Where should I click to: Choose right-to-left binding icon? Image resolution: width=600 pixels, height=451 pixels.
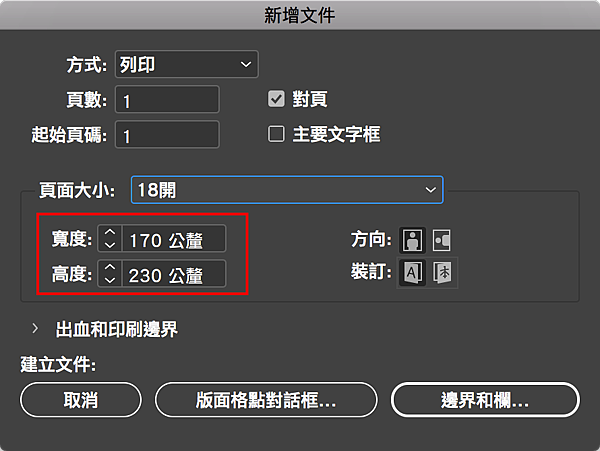click(x=442, y=272)
